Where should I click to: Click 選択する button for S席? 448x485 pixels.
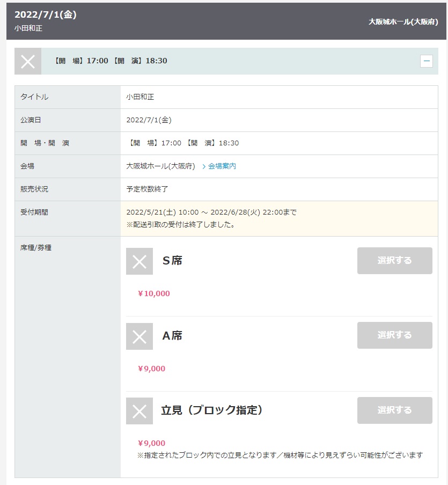(395, 260)
